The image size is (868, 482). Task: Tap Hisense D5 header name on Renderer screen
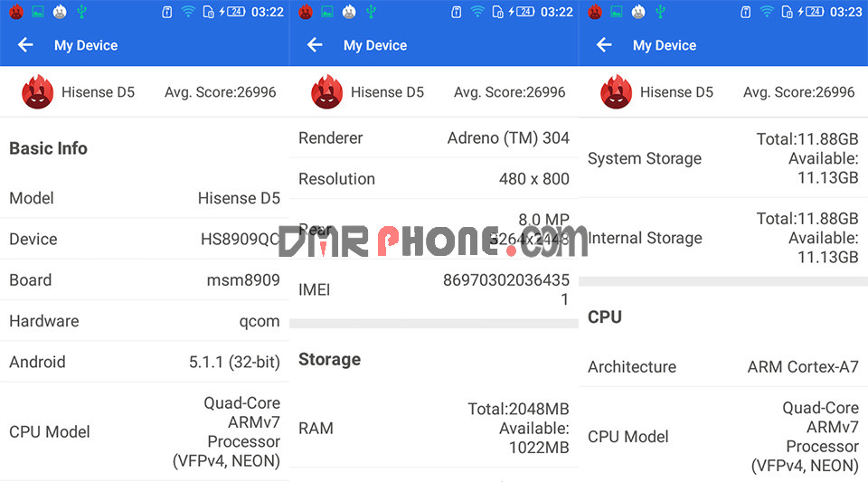(388, 92)
